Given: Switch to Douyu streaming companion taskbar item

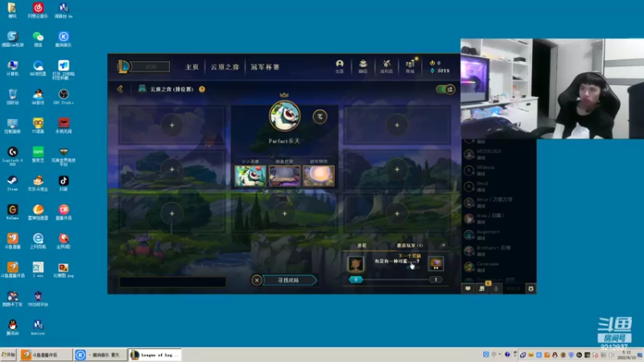Looking at the screenshot, I should pyautogui.click(x=46, y=355).
